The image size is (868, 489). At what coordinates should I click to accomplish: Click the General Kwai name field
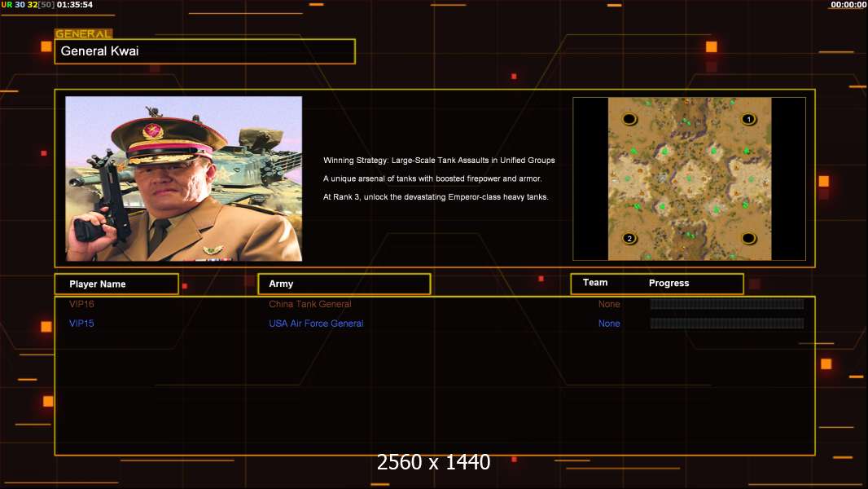[204, 51]
